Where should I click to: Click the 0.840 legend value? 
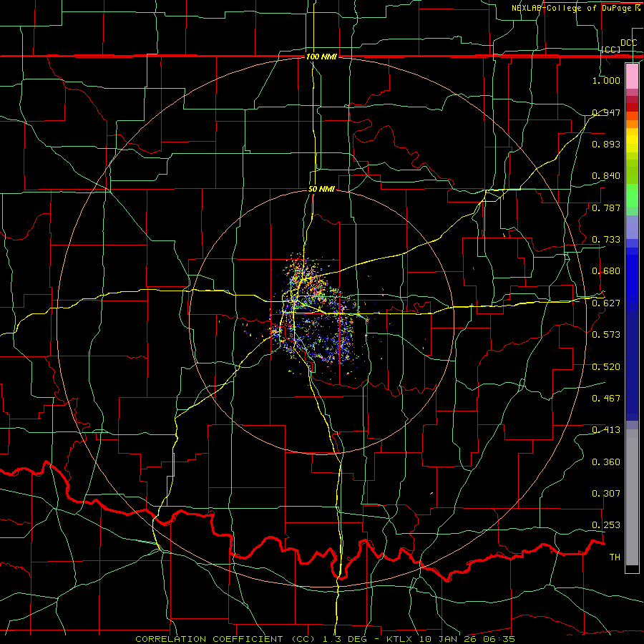[606, 176]
